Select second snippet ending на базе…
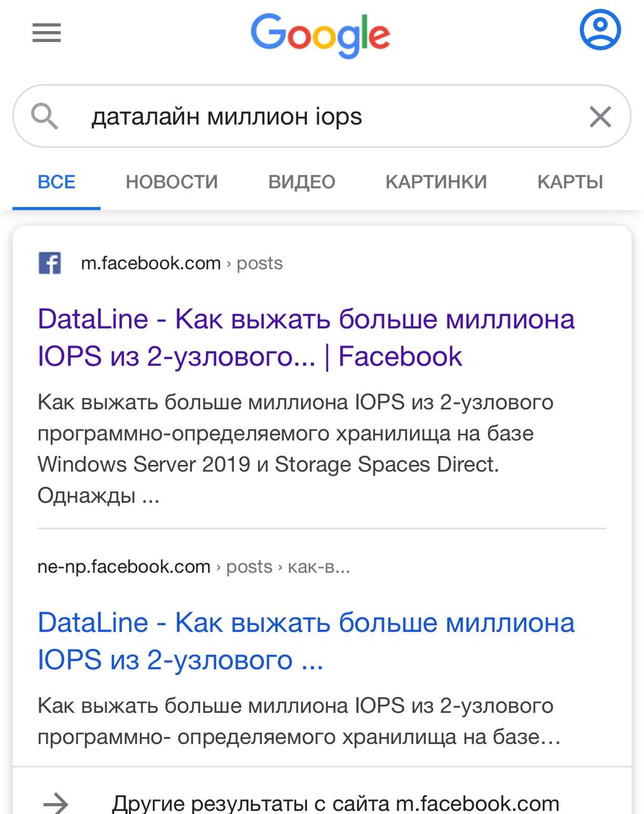 pos(299,722)
